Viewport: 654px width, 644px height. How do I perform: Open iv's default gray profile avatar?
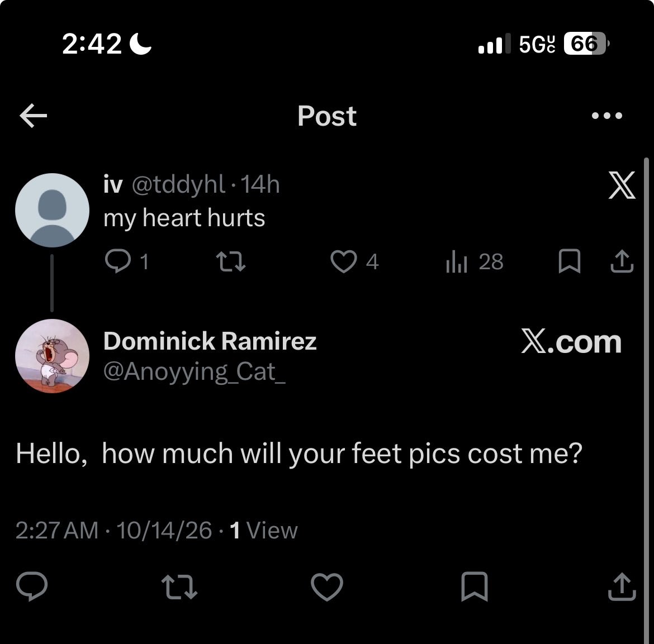click(x=52, y=210)
